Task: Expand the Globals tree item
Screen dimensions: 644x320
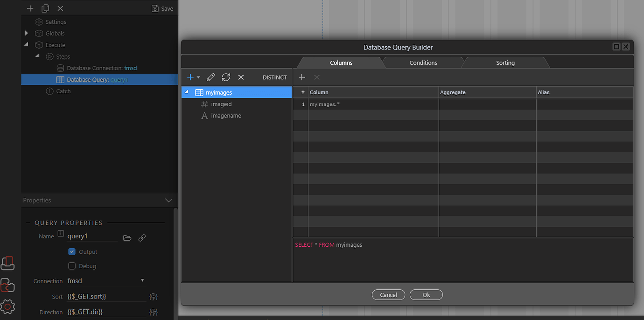Action: click(27, 33)
